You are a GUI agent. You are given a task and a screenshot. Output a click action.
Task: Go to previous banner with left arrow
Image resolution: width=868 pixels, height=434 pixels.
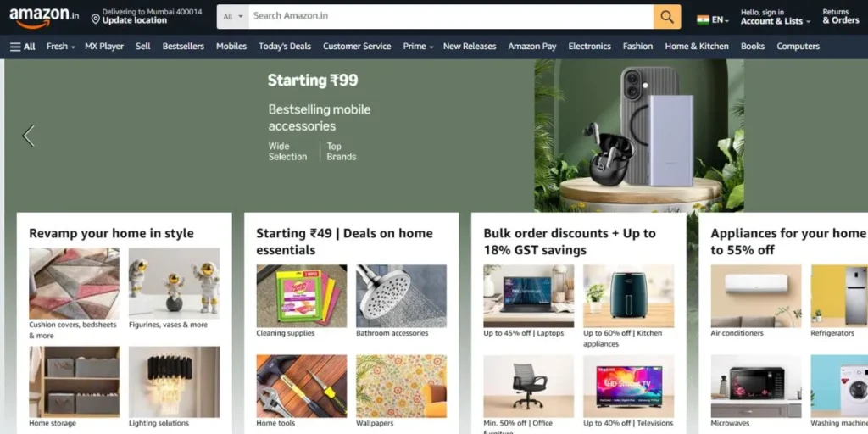pyautogui.click(x=29, y=136)
